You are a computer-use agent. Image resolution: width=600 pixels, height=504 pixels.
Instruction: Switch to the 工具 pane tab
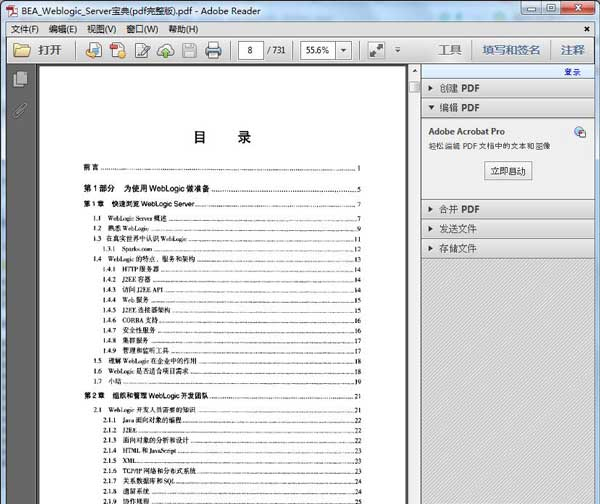pyautogui.click(x=450, y=50)
